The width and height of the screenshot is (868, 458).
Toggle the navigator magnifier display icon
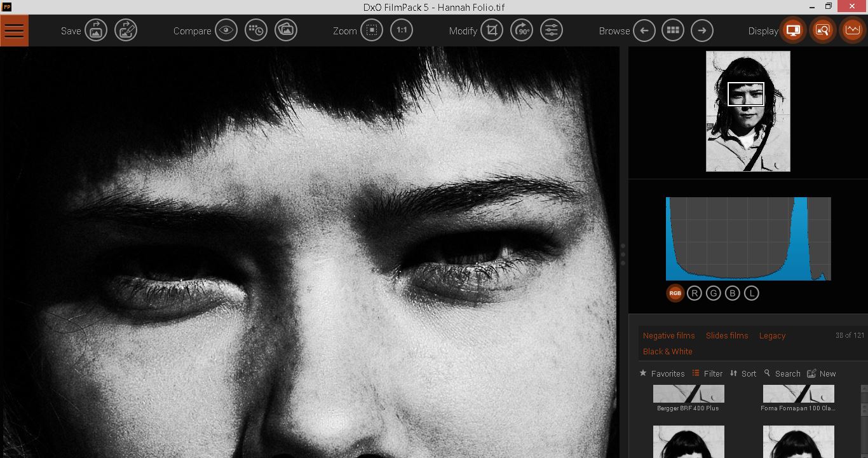click(823, 31)
